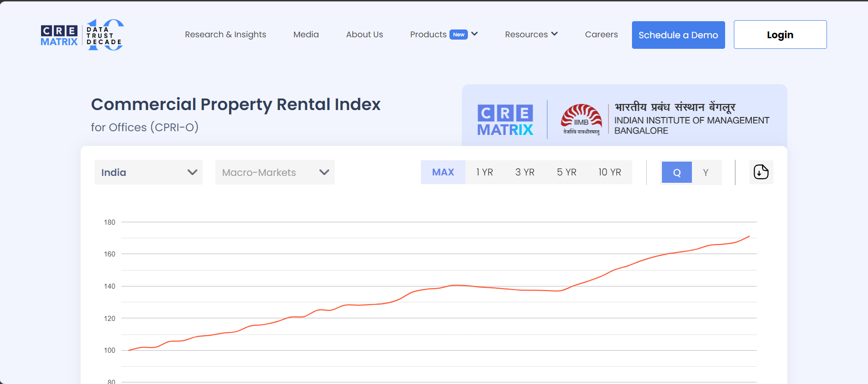Click the IIM Bangalore logo
The image size is (868, 384).
pyautogui.click(x=581, y=119)
